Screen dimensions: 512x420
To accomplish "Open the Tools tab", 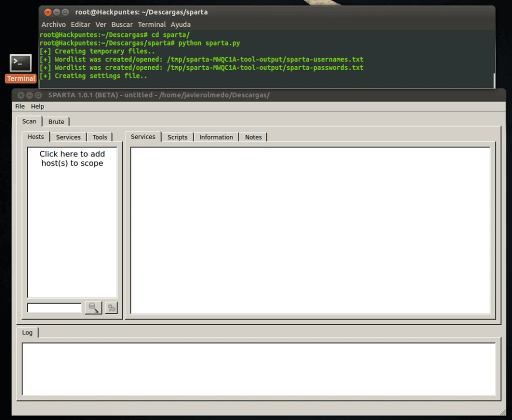I will [99, 137].
